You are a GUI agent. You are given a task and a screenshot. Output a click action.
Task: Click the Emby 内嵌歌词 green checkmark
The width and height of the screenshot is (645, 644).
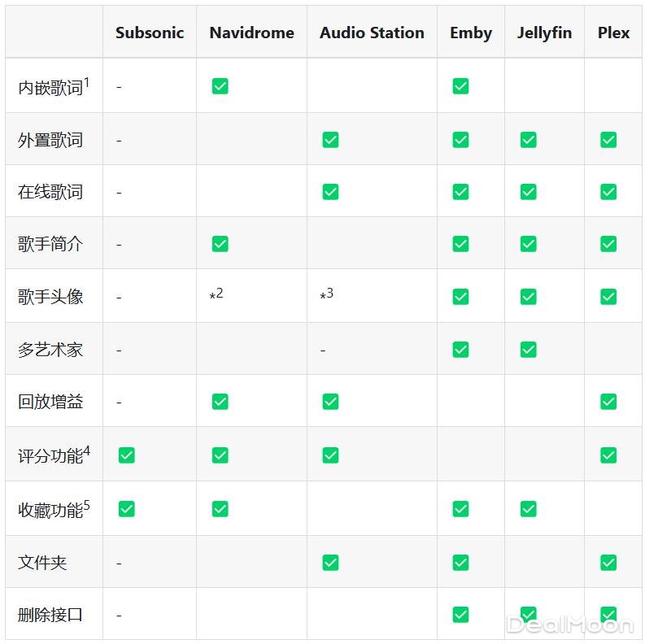[x=460, y=86]
